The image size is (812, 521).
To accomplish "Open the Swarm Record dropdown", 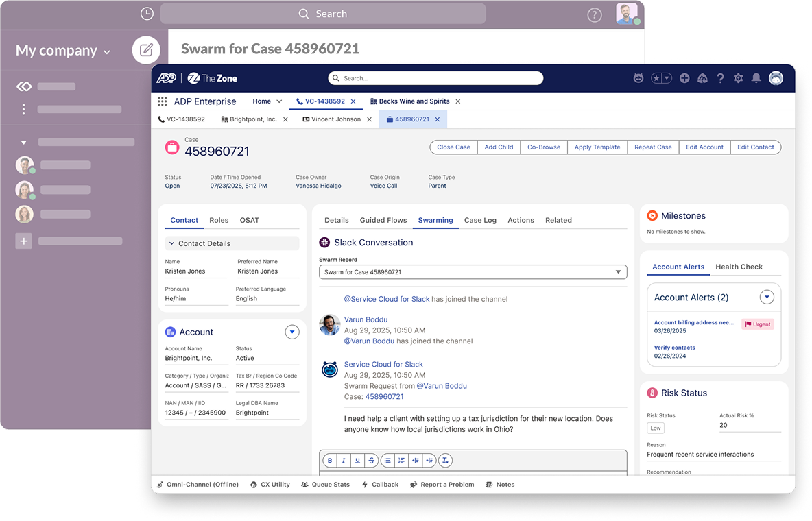I will coord(473,272).
